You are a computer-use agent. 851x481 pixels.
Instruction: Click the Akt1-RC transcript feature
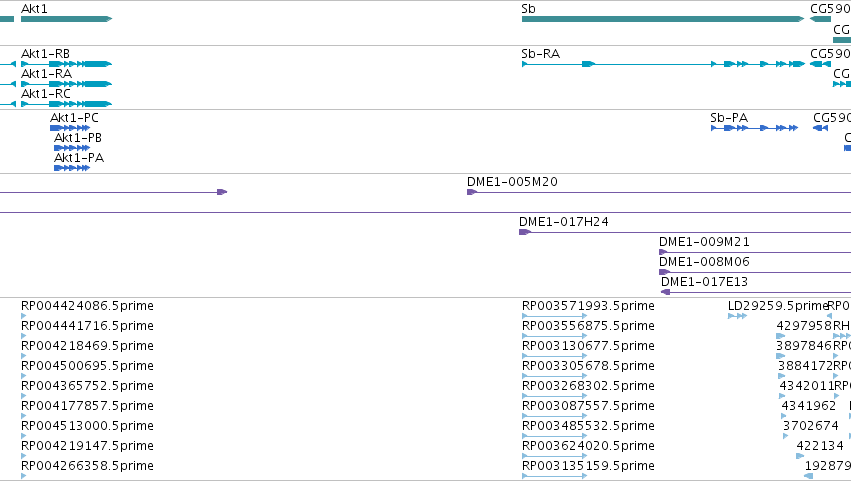point(66,104)
